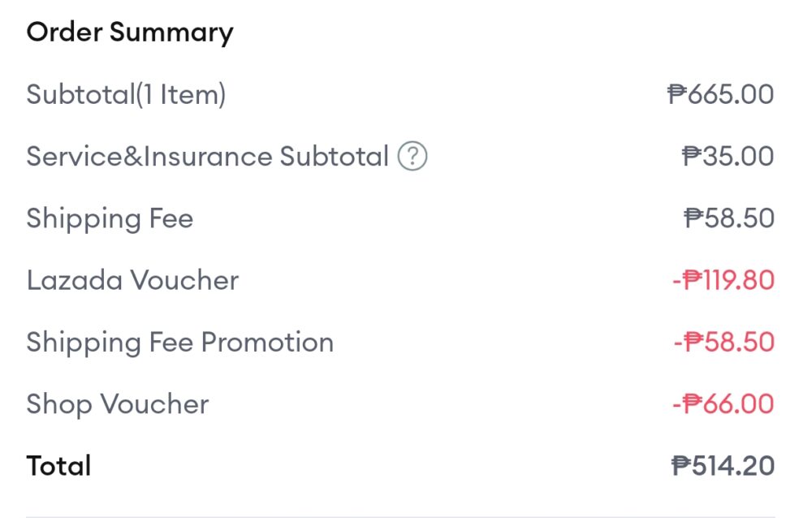Viewport: 812px width, 518px height.
Task: Select the bold Total label
Action: 58,466
